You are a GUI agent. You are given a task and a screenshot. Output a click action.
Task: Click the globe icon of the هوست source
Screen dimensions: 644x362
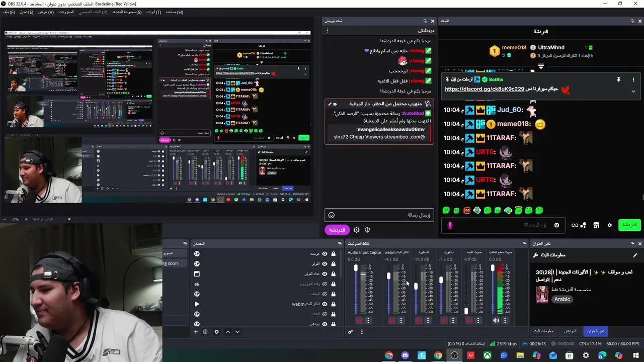197,254
